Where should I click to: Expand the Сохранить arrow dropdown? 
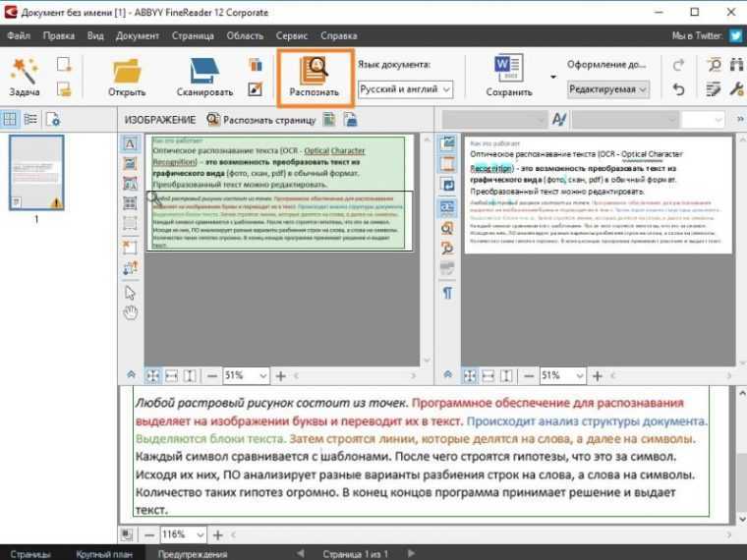(553, 77)
